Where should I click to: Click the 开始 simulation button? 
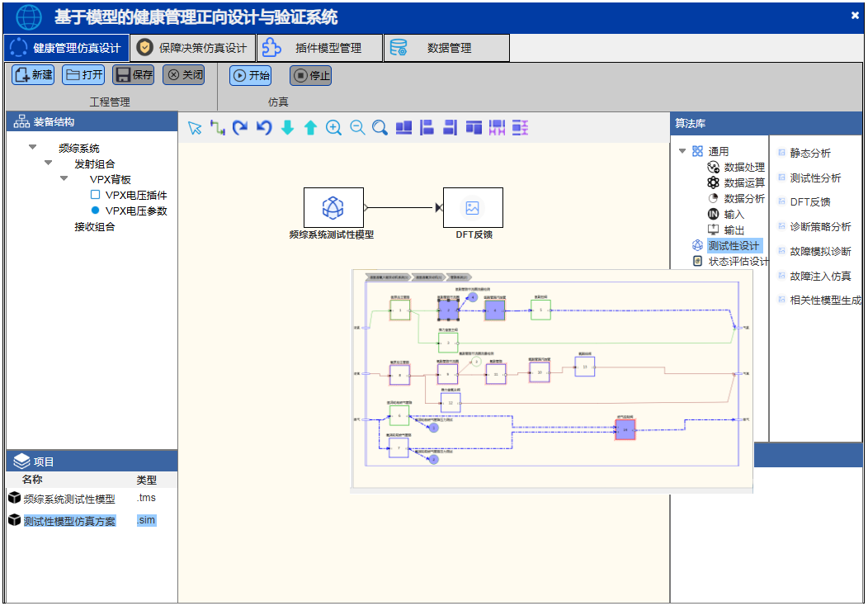[x=250, y=75]
